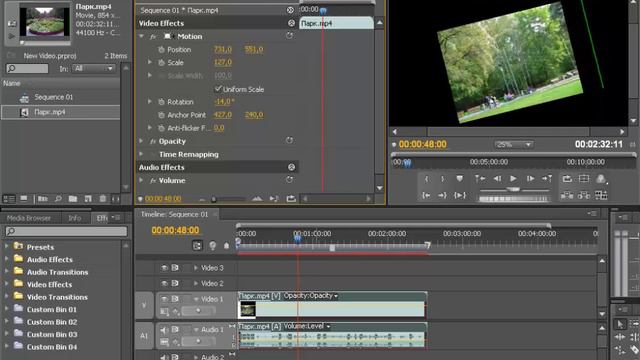This screenshot has width=640, height=360.
Task: Toggle Loop playback in Program Monitor
Action: pyautogui.click(x=567, y=178)
